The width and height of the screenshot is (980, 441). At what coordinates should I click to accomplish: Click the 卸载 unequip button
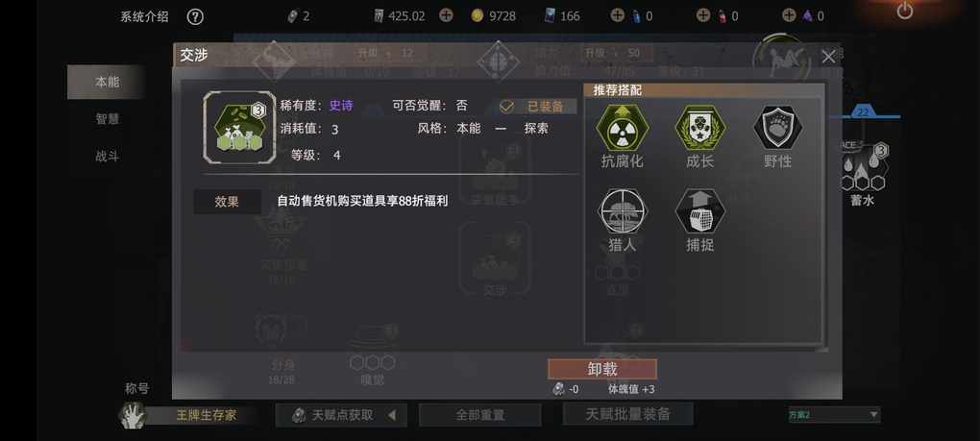pyautogui.click(x=602, y=369)
